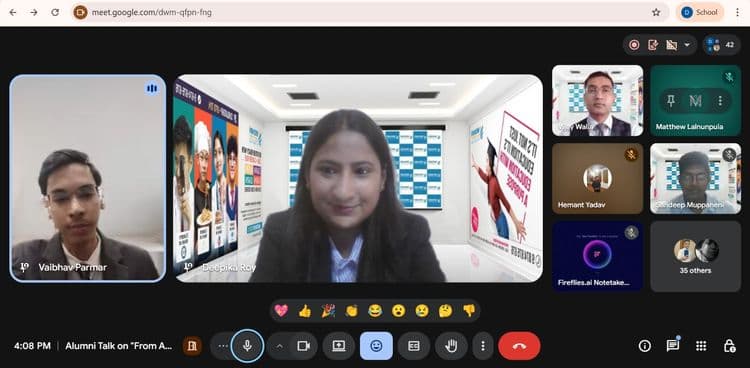Click the red leave call button
This screenshot has height=368, width=750.
pyautogui.click(x=519, y=346)
